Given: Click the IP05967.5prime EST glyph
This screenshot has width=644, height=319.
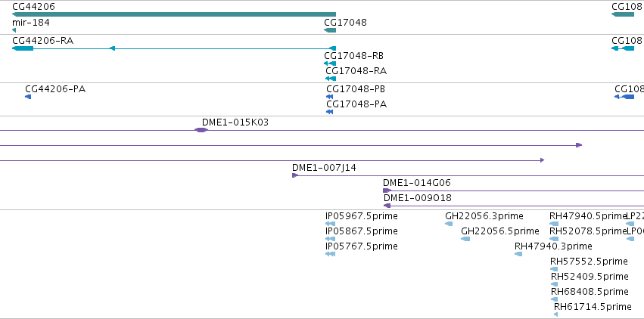Looking at the screenshot, I should coord(330,224).
